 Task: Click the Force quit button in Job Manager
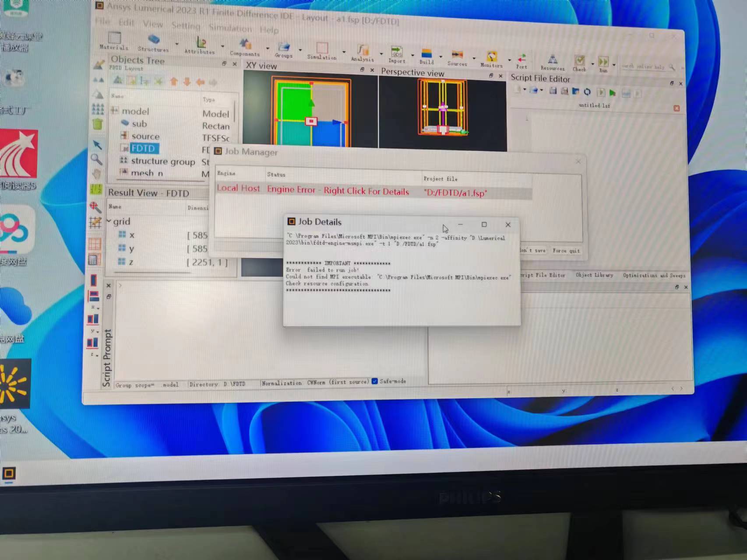click(x=566, y=251)
